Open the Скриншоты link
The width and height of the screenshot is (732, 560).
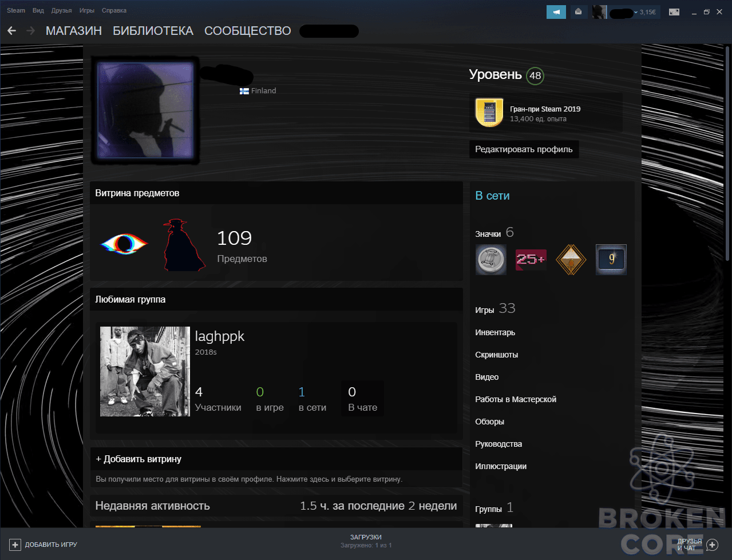pos(497,355)
